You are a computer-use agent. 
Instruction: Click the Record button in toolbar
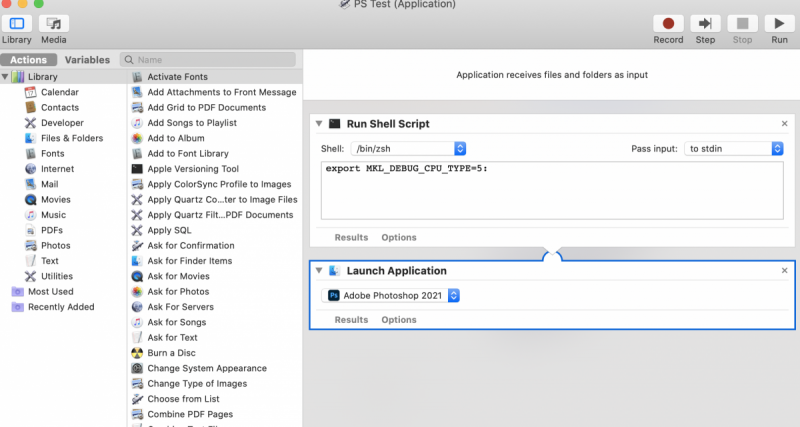(x=668, y=23)
